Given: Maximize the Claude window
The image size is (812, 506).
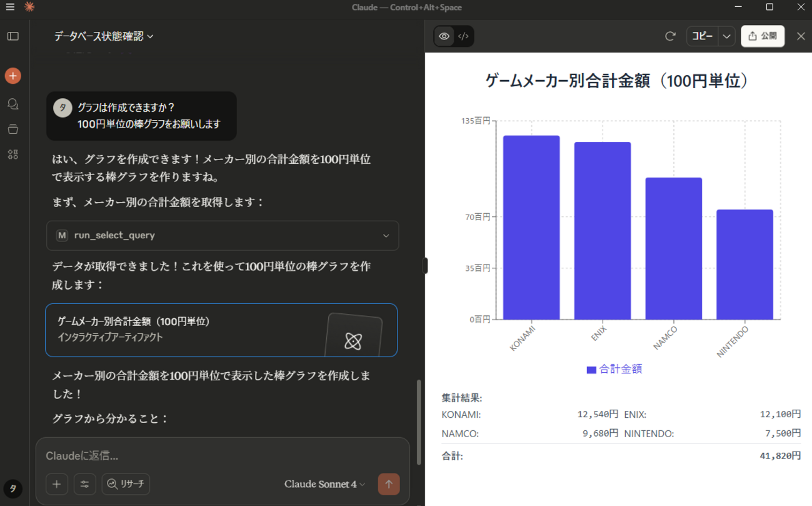Looking at the screenshot, I should point(769,8).
